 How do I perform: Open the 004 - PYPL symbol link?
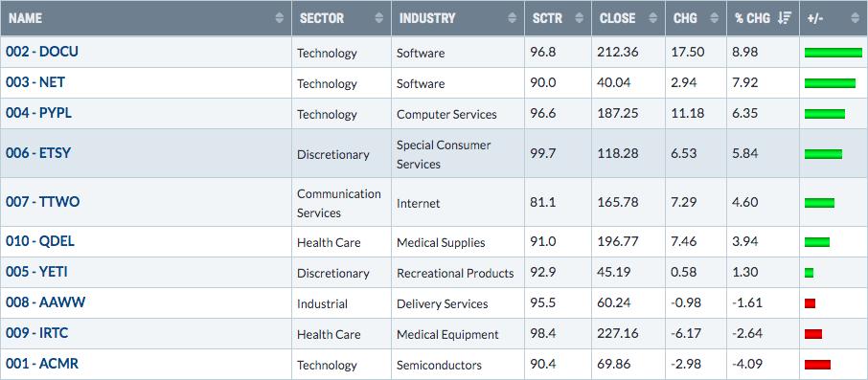pyautogui.click(x=38, y=113)
